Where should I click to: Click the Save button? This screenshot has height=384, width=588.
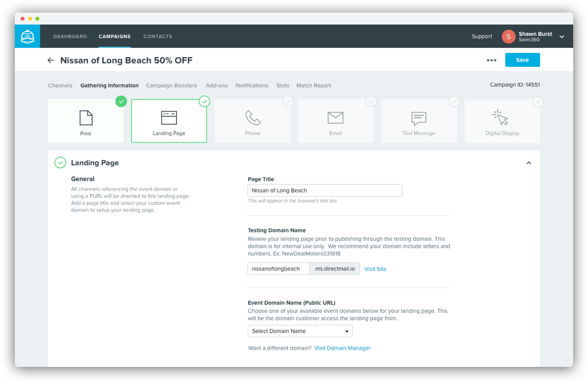pyautogui.click(x=522, y=60)
